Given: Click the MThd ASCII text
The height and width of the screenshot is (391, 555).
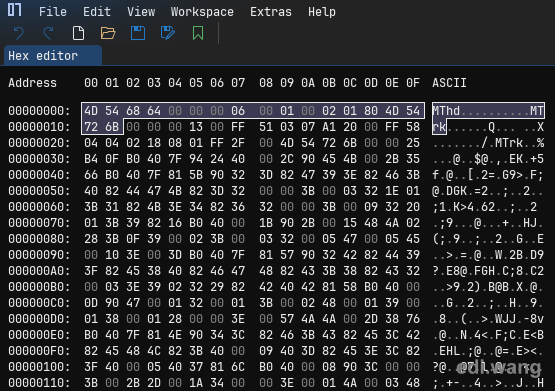Looking at the screenshot, I should pyautogui.click(x=446, y=111).
